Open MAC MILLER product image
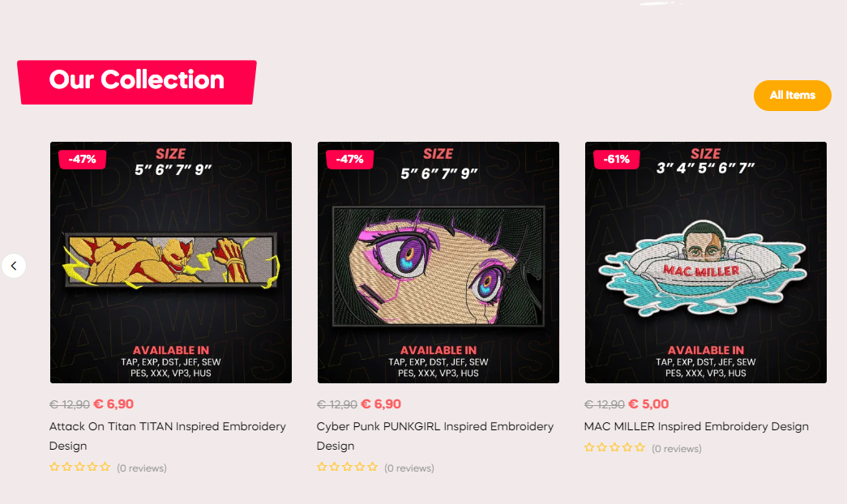847x504 pixels. tap(705, 263)
